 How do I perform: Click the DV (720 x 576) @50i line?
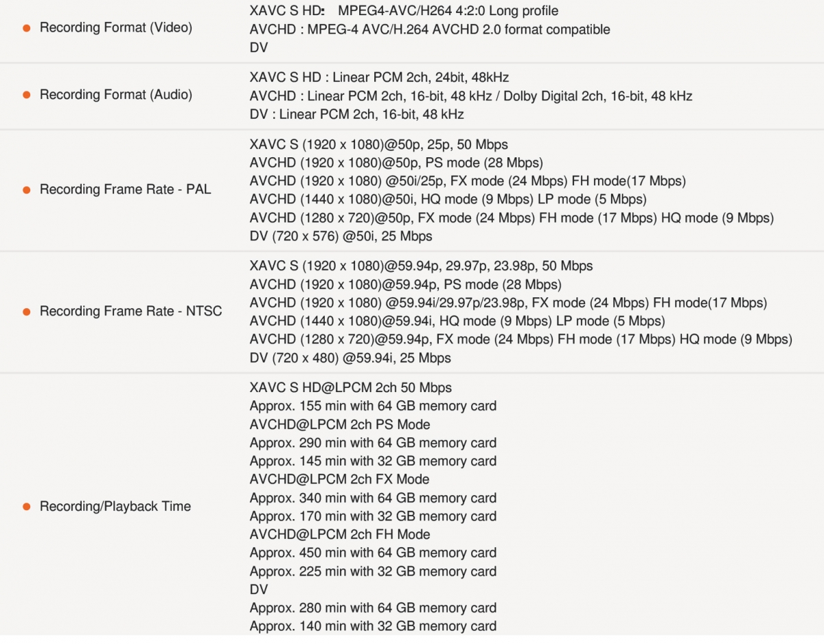[341, 236]
